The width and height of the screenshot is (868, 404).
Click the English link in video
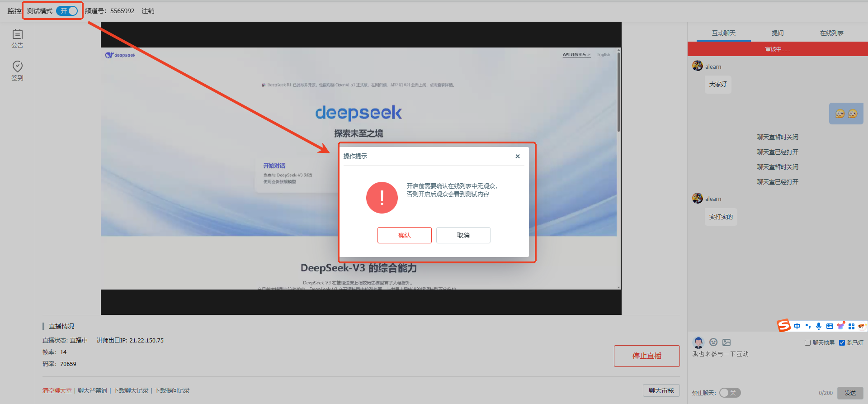tap(604, 55)
